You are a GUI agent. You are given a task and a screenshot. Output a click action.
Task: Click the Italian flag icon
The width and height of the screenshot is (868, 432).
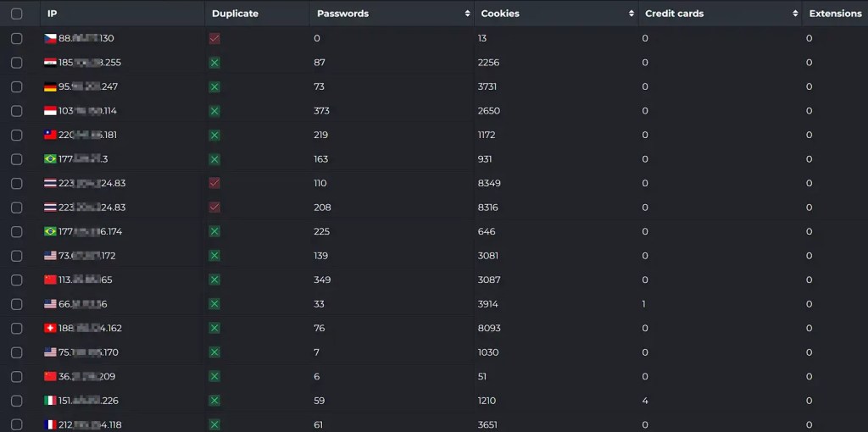(x=50, y=400)
